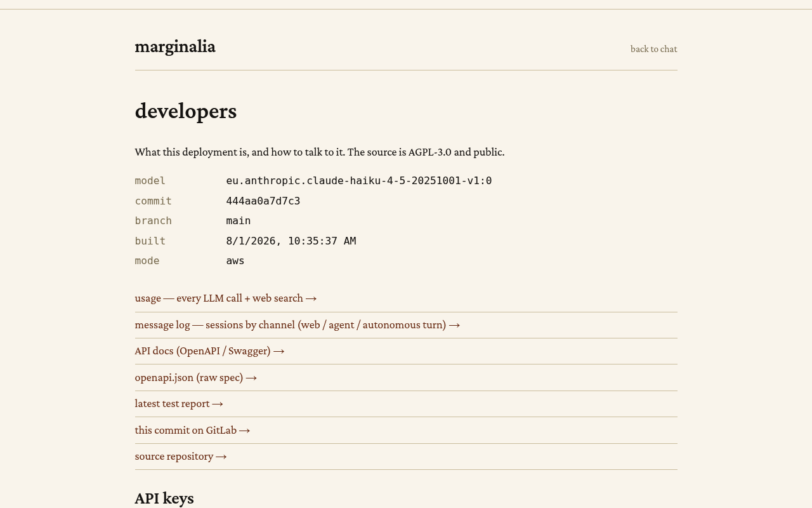Click the commit label

click(154, 201)
